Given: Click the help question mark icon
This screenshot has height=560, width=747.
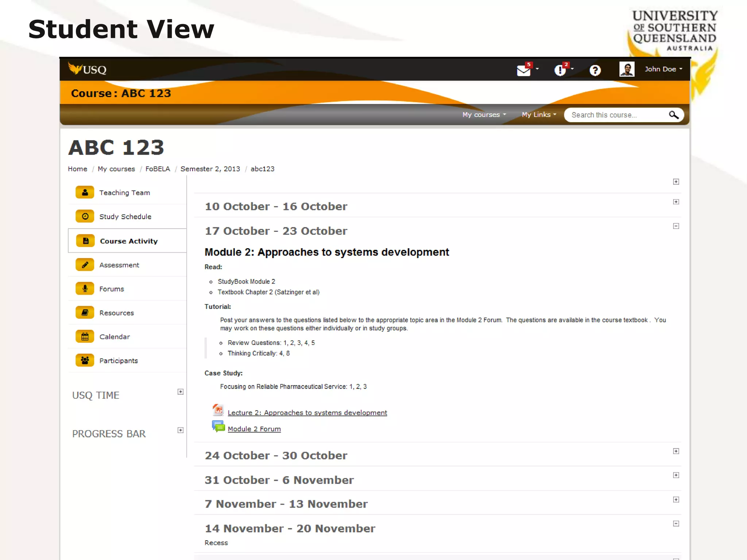Looking at the screenshot, I should 595,70.
